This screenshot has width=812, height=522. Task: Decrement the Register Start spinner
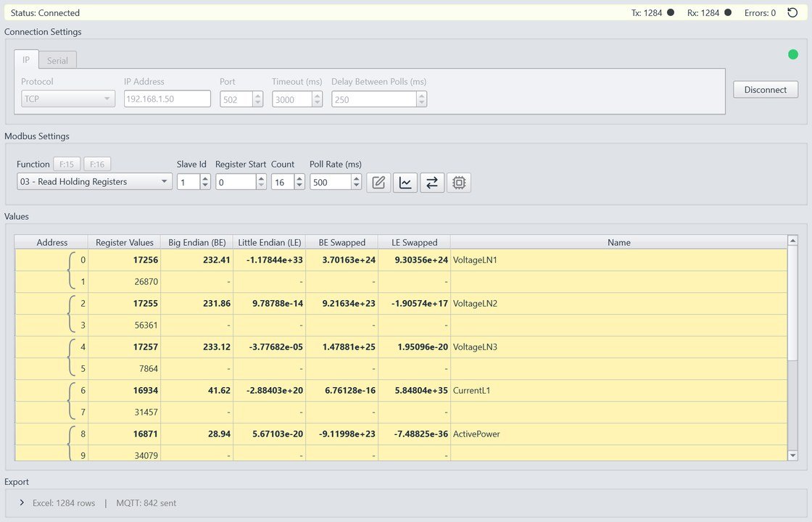click(261, 186)
